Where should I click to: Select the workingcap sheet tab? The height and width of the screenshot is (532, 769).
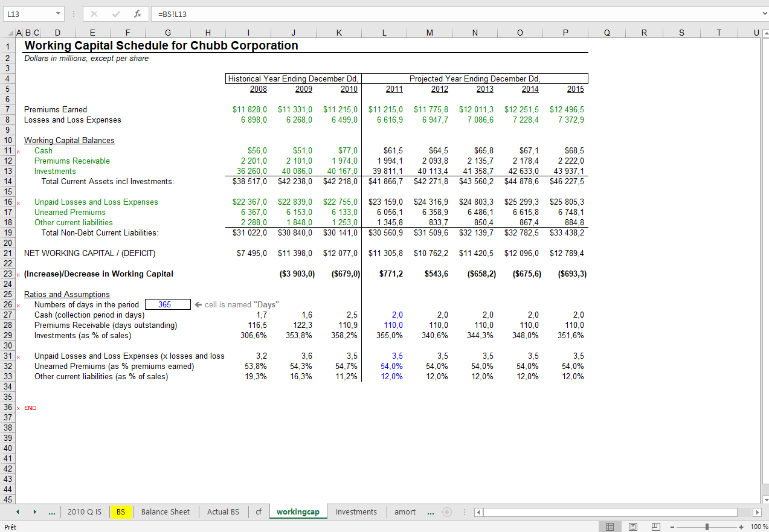298,512
